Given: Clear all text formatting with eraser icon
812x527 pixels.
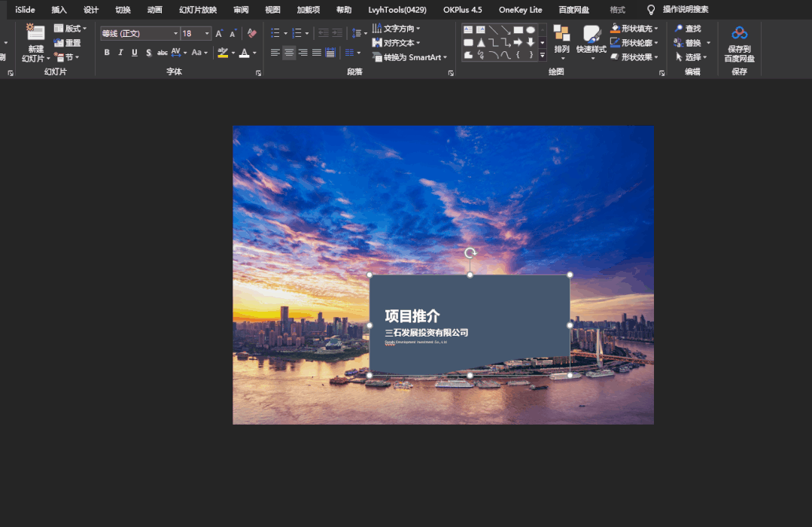Looking at the screenshot, I should click(x=251, y=33).
